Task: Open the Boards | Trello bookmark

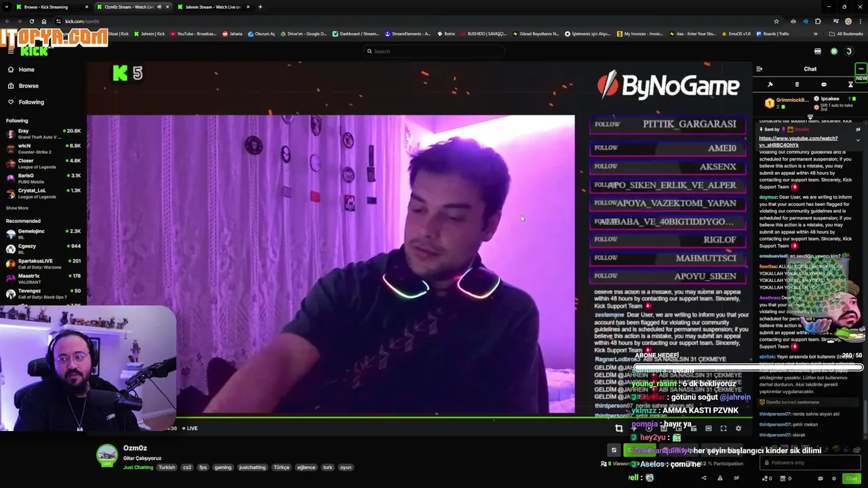Action: click(772, 33)
